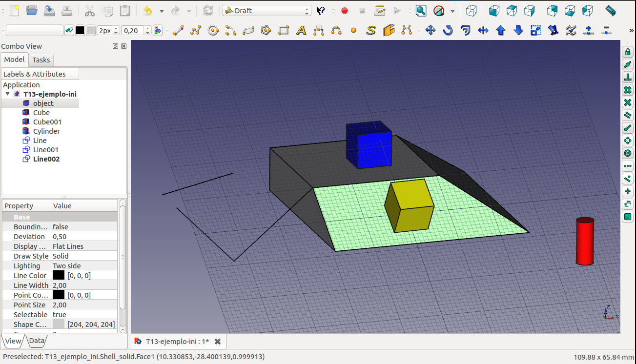Switch to the Tasks tab
Screen dimensions: 636x364
[x=41, y=60]
